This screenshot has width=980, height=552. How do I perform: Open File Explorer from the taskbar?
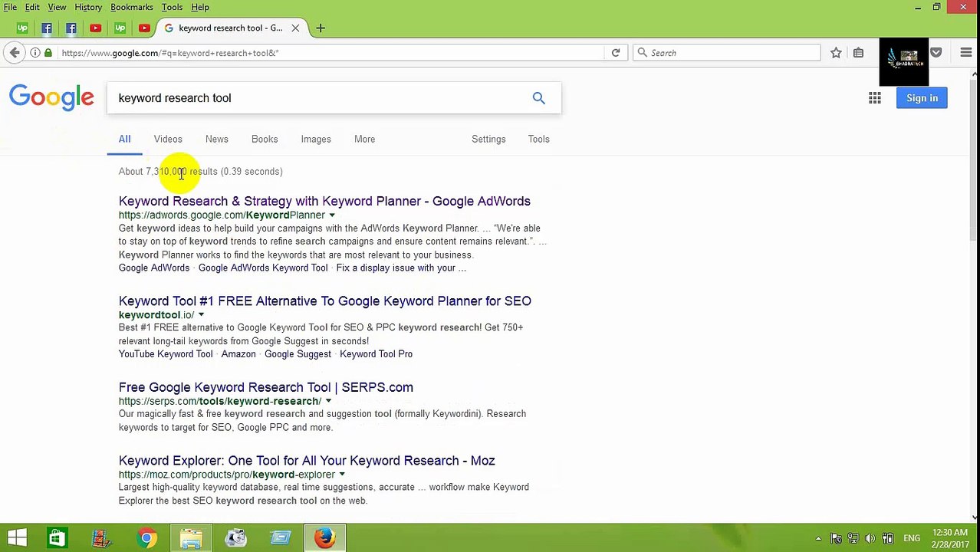[191, 538]
